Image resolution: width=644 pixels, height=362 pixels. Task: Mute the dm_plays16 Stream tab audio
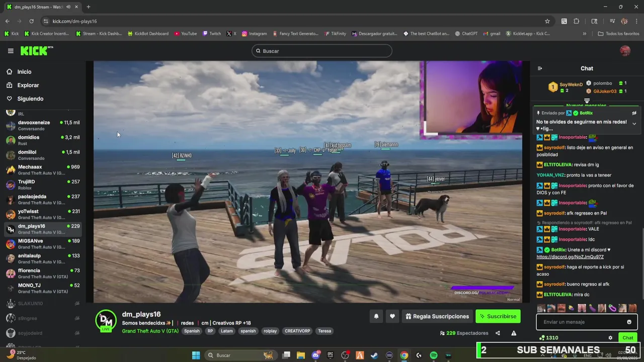[68, 7]
